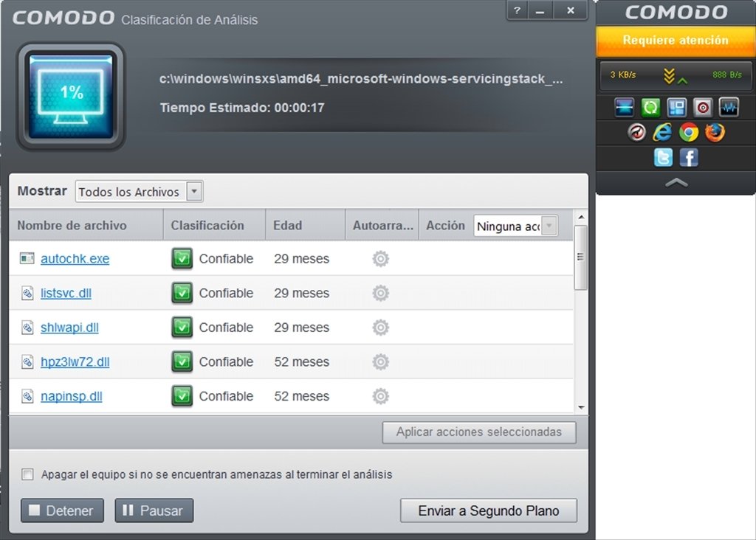Image resolution: width=756 pixels, height=540 pixels.
Task: Open the Twitter icon in the widget
Action: pyautogui.click(x=664, y=158)
